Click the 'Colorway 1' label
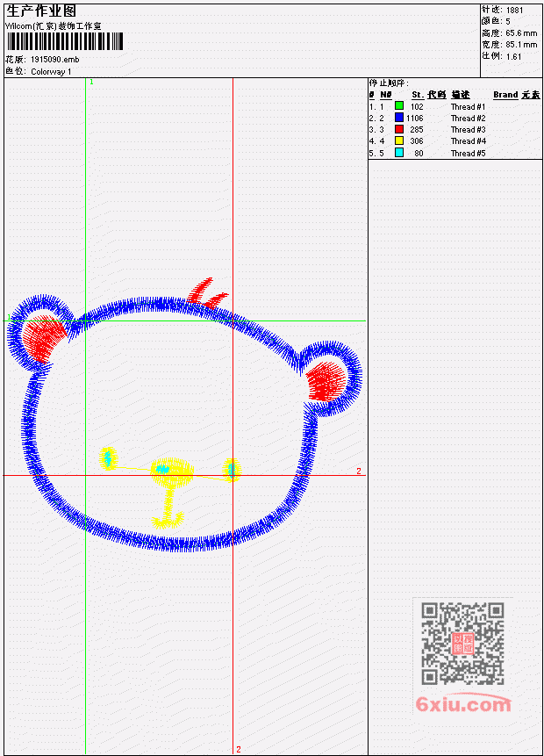Screen dimensions: 544x756 51,72
